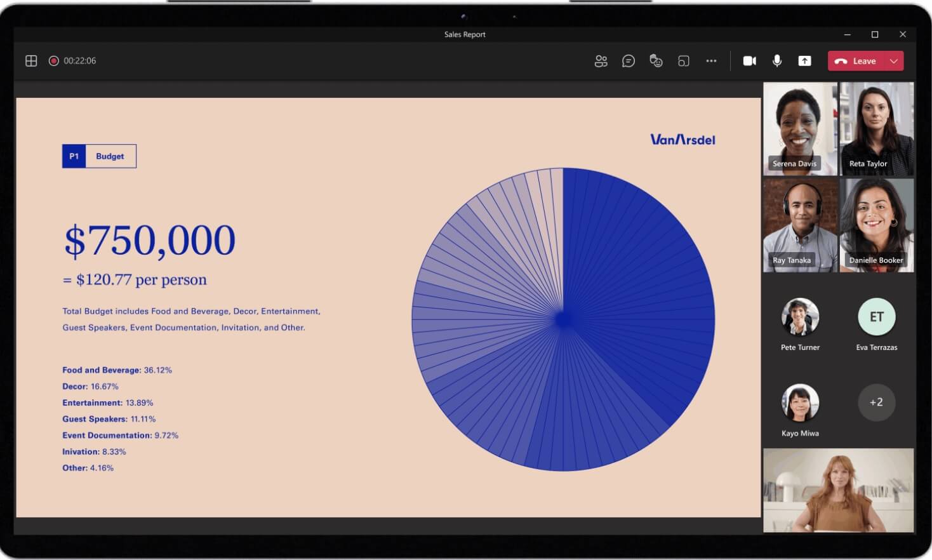932x560 pixels.
Task: Show the +2 additional participants
Action: [x=876, y=402]
